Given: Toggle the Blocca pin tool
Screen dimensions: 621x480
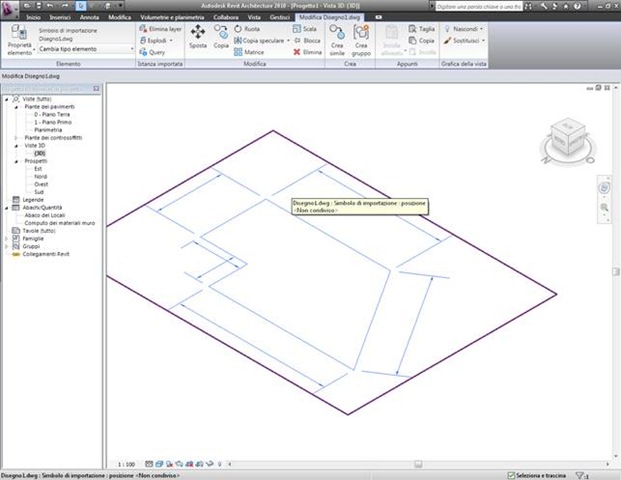Looking at the screenshot, I should pyautogui.click(x=307, y=40).
